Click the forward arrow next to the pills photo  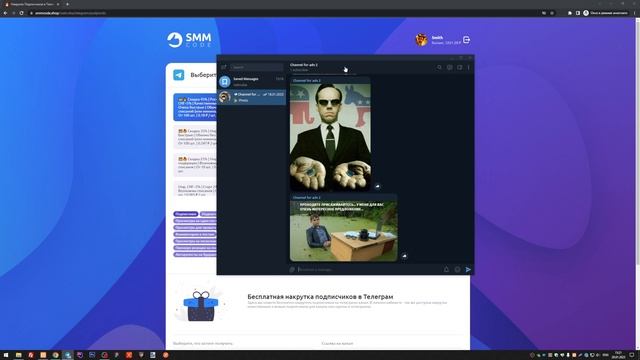(x=377, y=187)
